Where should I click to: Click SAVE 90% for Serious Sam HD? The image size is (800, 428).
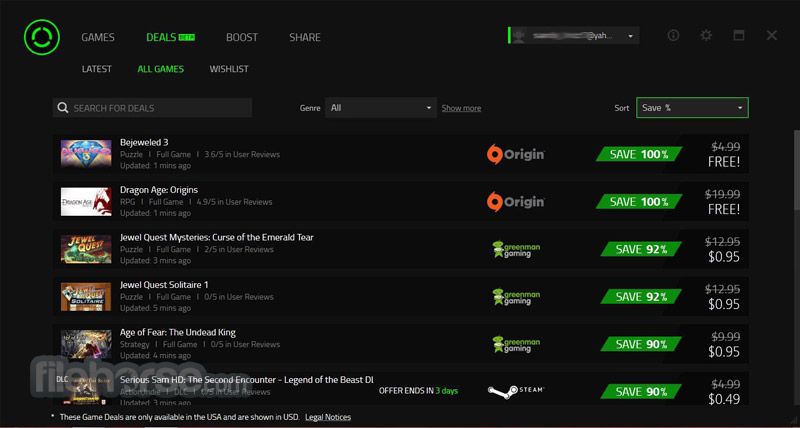[x=641, y=391]
